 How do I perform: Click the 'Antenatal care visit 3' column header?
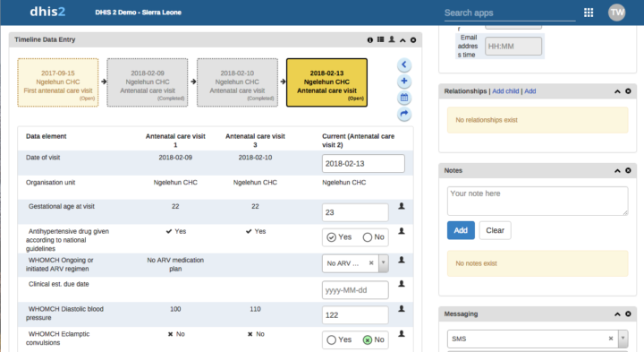point(255,141)
